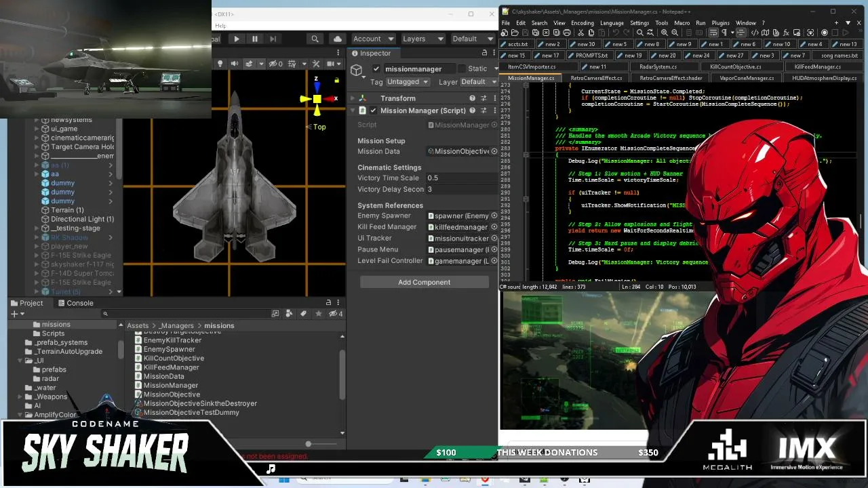The height and width of the screenshot is (488, 868).
Task: Switch to KillCountObjective.cs tab in Notepad++
Action: [735, 67]
